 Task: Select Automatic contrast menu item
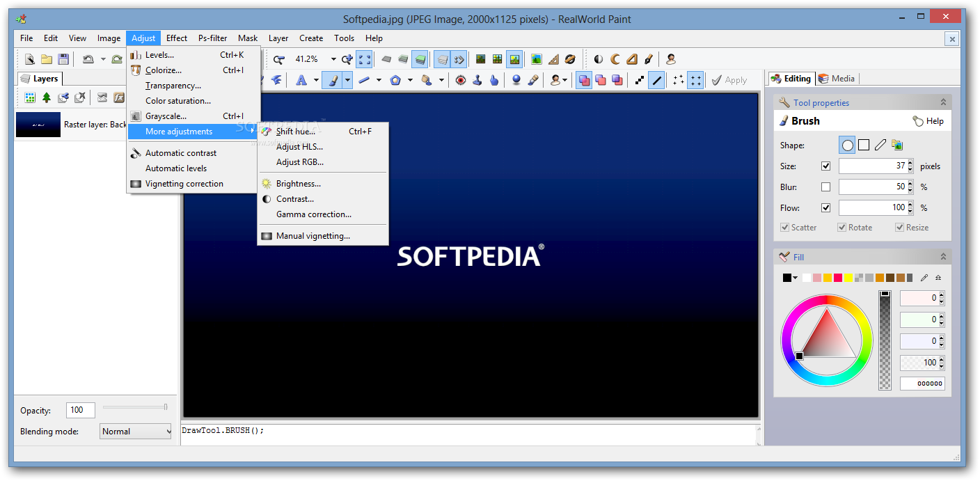193,153
